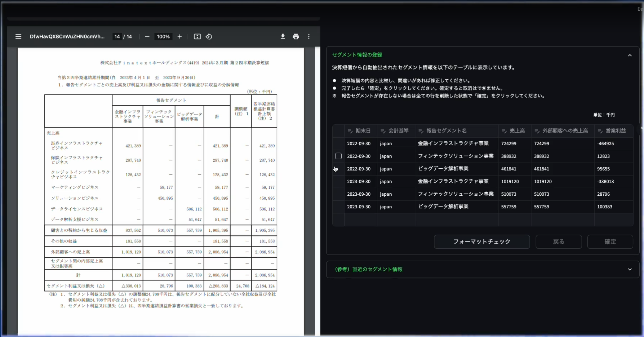Click the 100% zoom level field
Screen dimensions: 644x337
coord(163,36)
